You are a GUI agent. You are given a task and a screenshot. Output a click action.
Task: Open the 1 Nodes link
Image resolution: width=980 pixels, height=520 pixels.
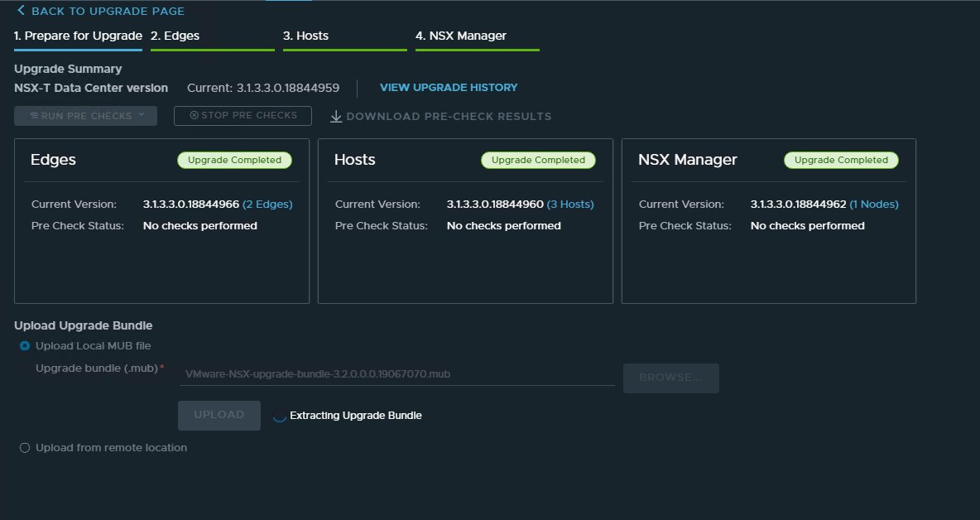(x=874, y=205)
